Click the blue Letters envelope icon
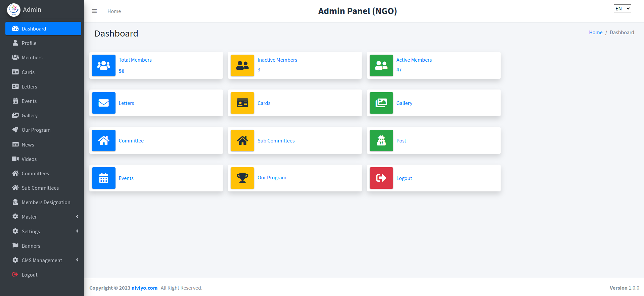Viewport: 644px width, 296px height. tap(103, 103)
